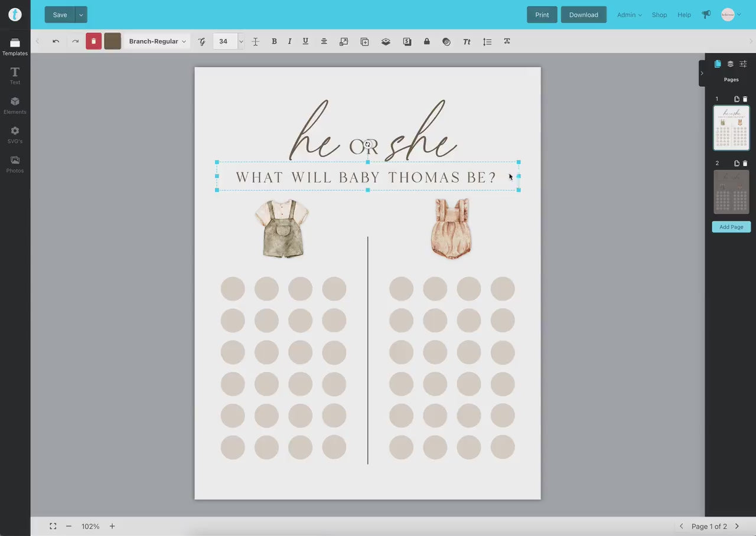Open the Shop menu item
This screenshot has width=756, height=536.
click(x=659, y=15)
